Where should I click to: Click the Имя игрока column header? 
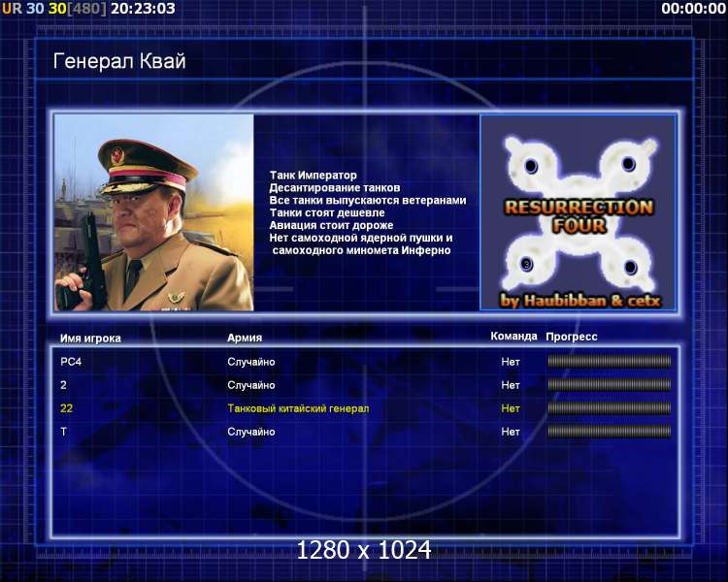tap(90, 339)
